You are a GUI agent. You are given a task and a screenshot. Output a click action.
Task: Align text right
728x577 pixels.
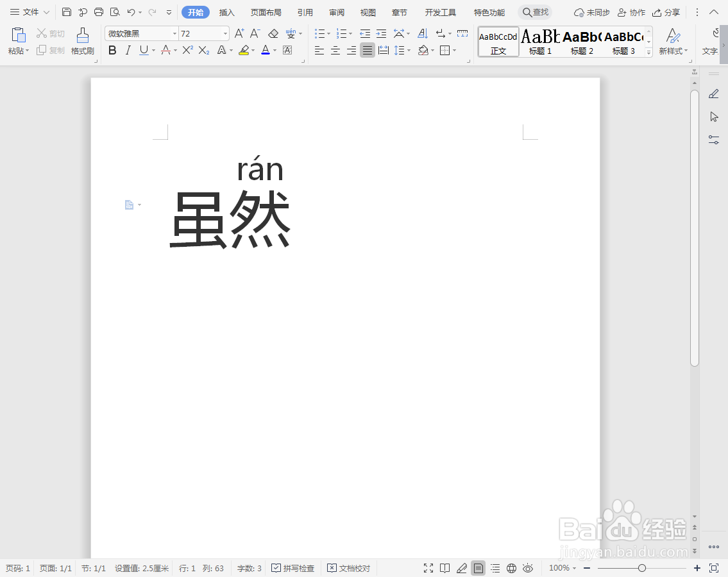pyautogui.click(x=351, y=51)
